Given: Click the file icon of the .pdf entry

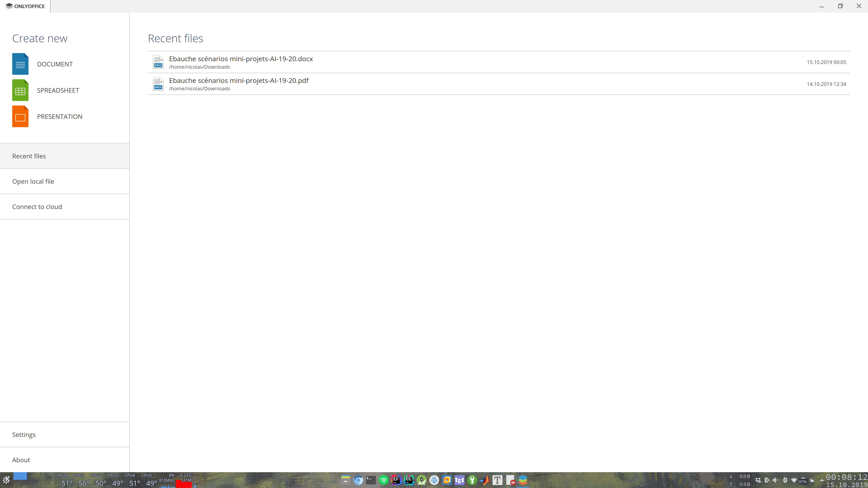Looking at the screenshot, I should pyautogui.click(x=158, y=84).
